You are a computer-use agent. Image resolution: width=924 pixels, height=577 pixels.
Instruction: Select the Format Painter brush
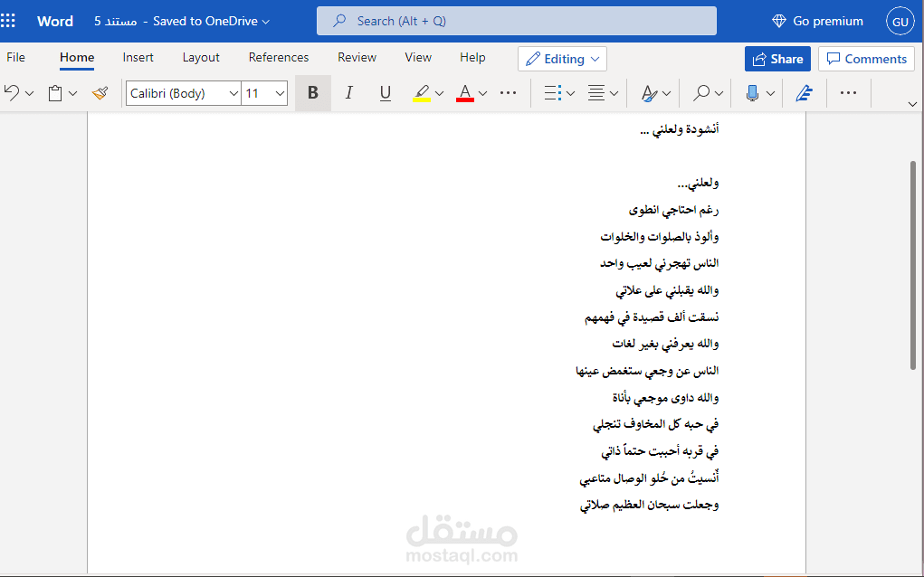click(x=100, y=92)
